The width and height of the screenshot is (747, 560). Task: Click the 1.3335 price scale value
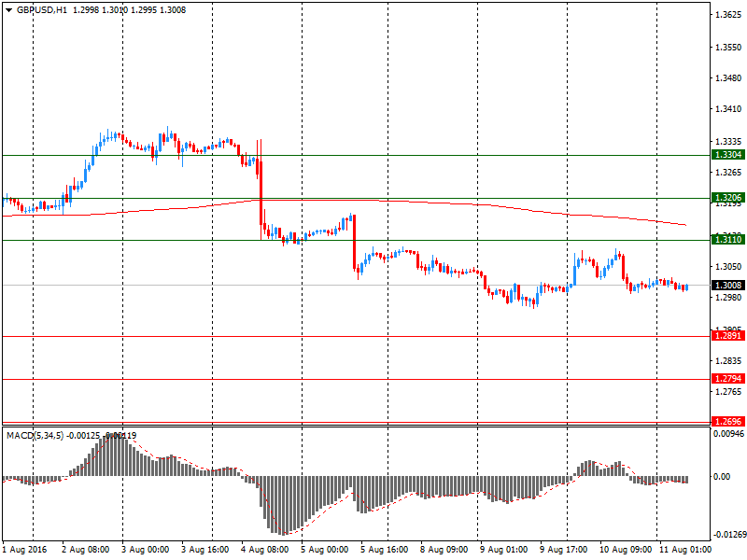pyautogui.click(x=728, y=142)
